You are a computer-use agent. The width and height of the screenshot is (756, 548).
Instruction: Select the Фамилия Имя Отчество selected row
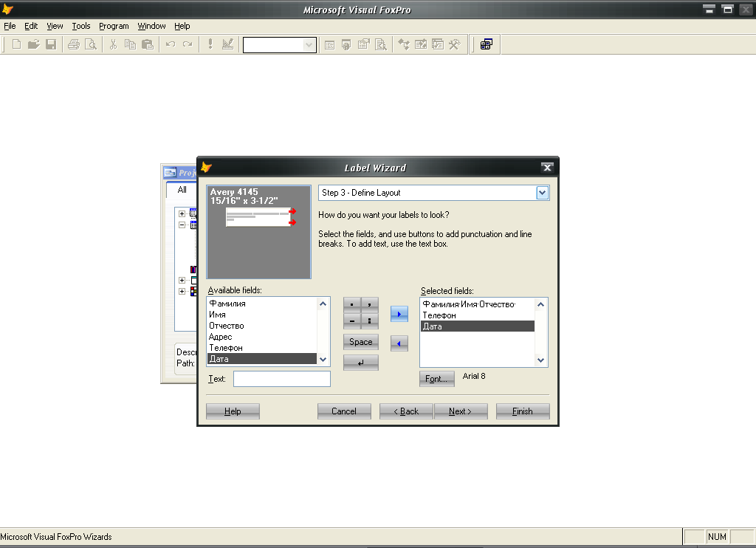pyautogui.click(x=478, y=304)
